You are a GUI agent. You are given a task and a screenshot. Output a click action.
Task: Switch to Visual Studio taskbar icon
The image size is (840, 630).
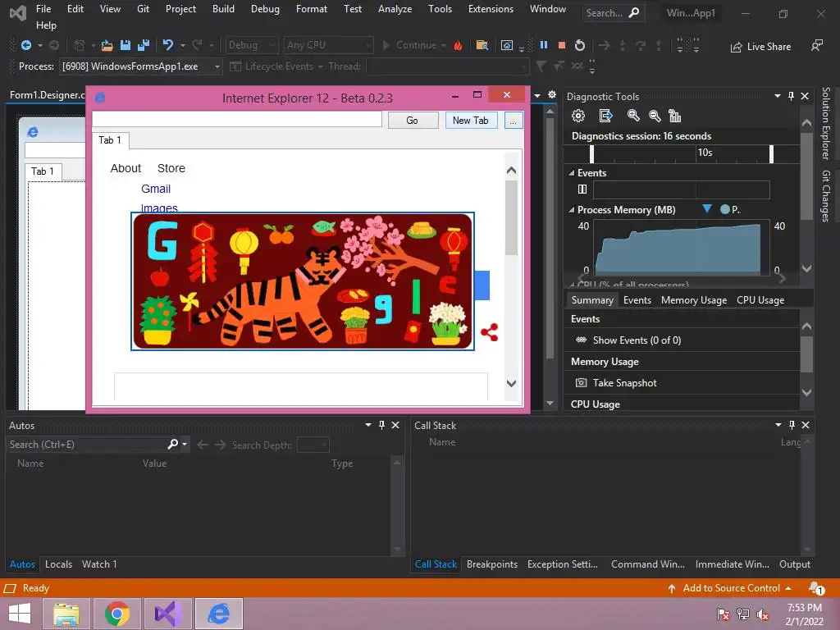(x=168, y=614)
